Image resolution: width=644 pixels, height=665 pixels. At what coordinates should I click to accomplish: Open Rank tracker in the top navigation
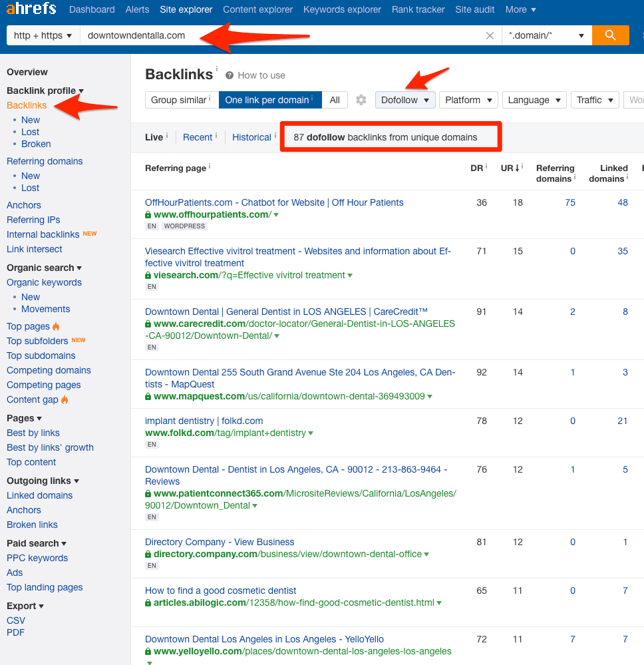coord(418,9)
